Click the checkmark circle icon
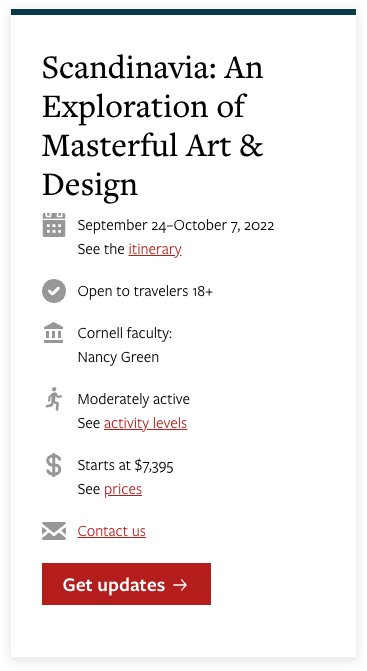 coord(54,291)
